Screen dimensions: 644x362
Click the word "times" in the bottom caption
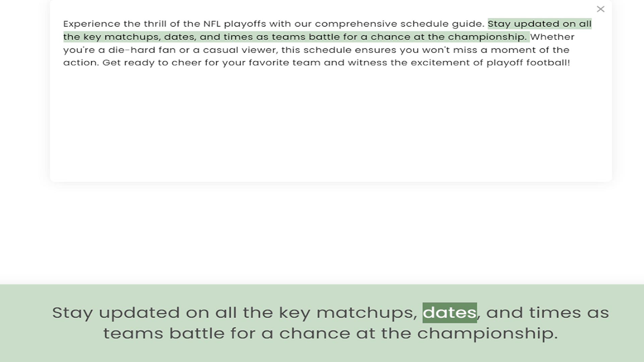[x=555, y=313]
